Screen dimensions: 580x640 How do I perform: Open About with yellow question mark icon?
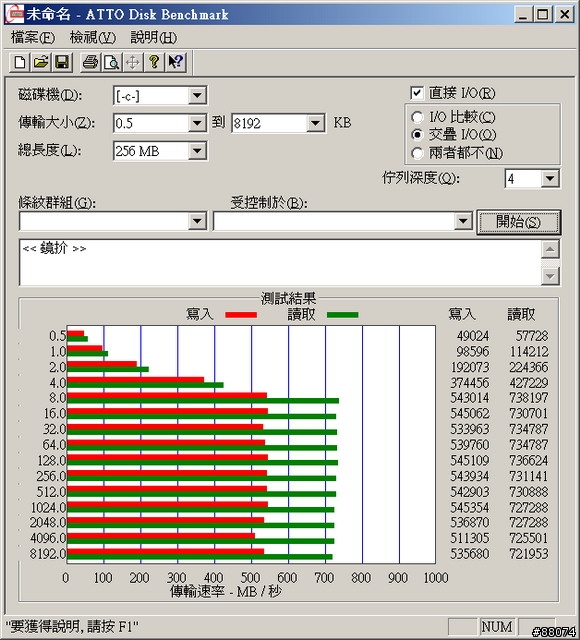coord(154,62)
